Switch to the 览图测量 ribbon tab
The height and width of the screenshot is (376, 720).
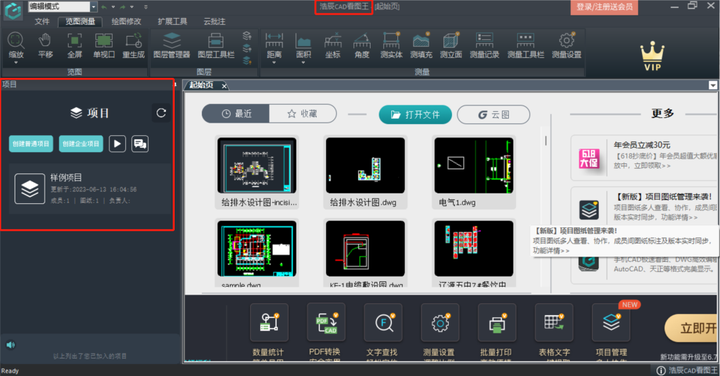[x=80, y=22]
